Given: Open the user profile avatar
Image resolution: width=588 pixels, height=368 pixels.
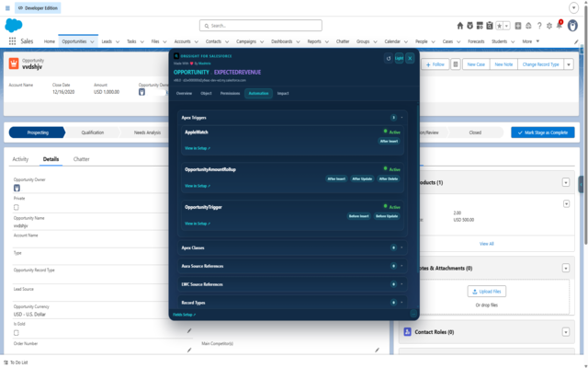Looking at the screenshot, I should tap(572, 26).
